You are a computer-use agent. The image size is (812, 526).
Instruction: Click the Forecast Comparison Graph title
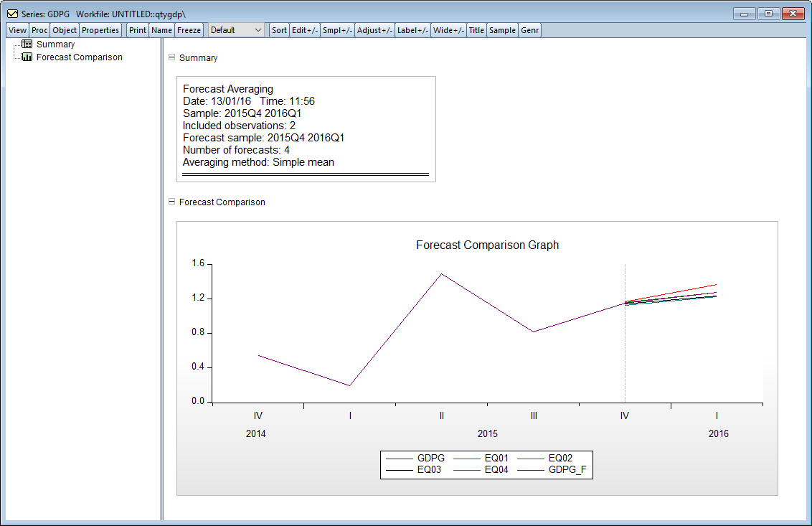[x=487, y=245]
